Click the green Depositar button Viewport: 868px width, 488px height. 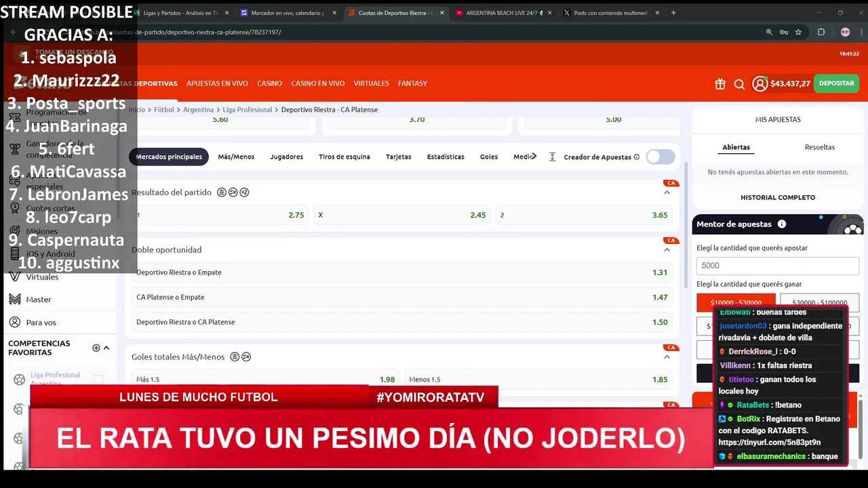coord(836,83)
